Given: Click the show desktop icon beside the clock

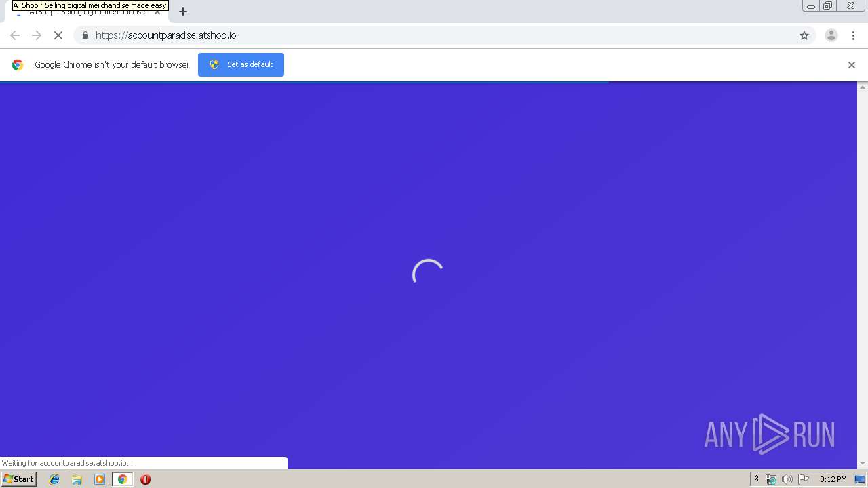Looking at the screenshot, I should [x=860, y=479].
